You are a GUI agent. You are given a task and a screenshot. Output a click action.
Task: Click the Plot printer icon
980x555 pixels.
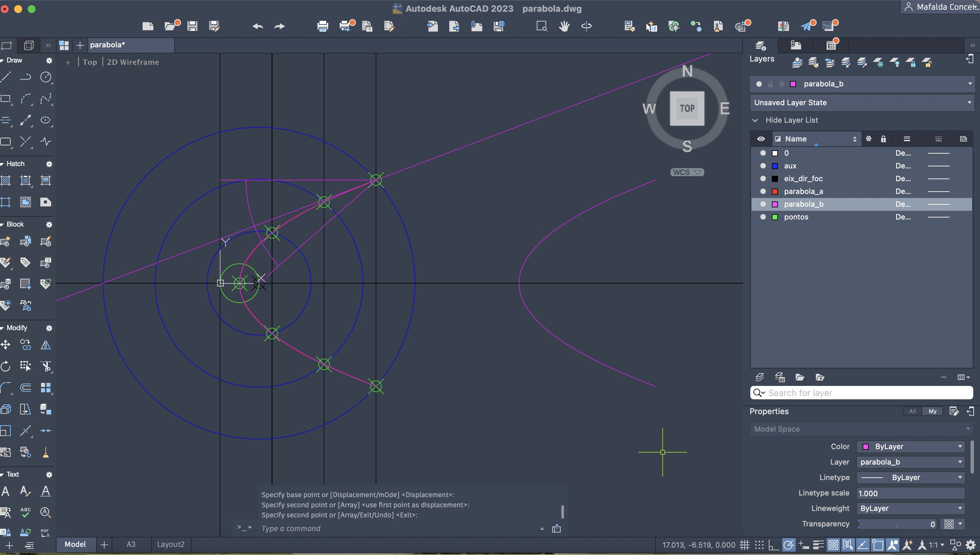[x=323, y=26]
